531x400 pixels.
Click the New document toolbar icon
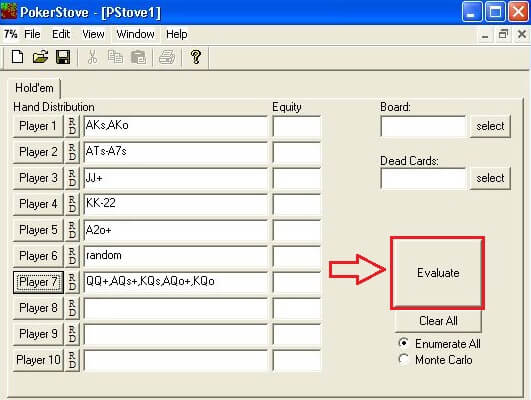[x=17, y=57]
